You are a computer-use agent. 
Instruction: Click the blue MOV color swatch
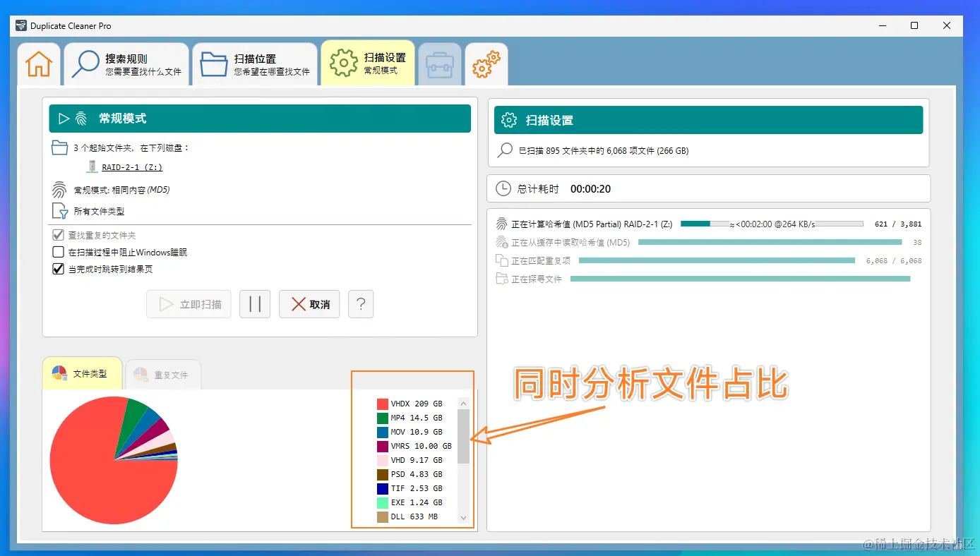[x=383, y=432]
